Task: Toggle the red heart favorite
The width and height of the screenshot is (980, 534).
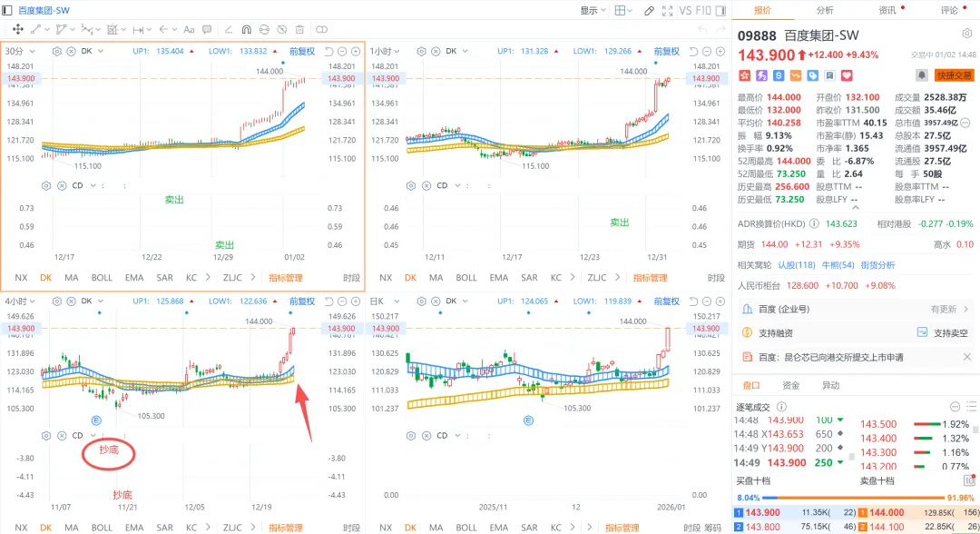Action: pos(847,75)
